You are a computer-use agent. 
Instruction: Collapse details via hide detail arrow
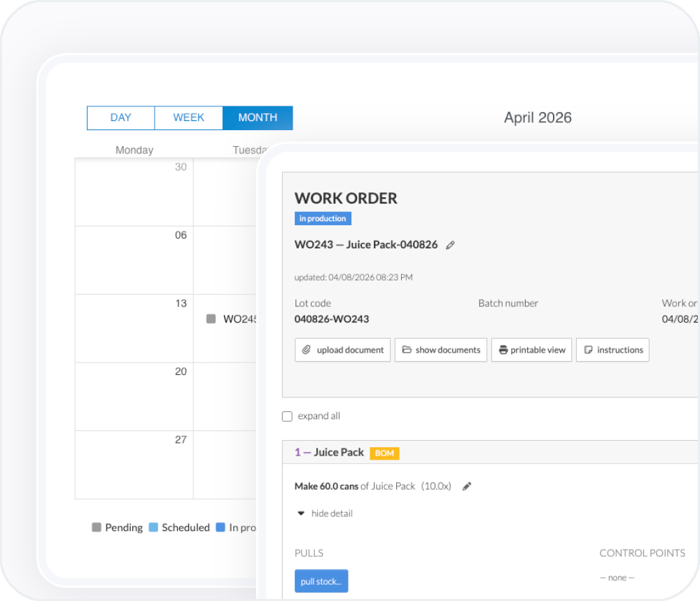click(x=301, y=514)
